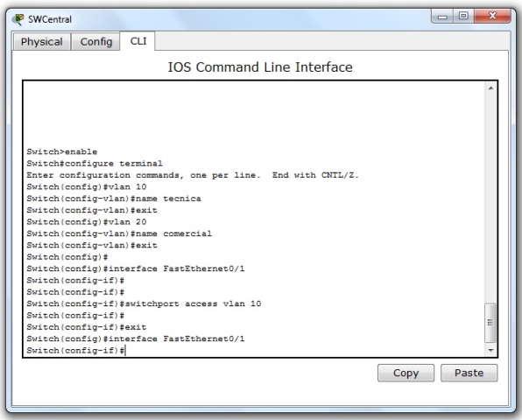The image size is (522, 420).
Task: Switch to the Physical tab
Action: [x=42, y=42]
